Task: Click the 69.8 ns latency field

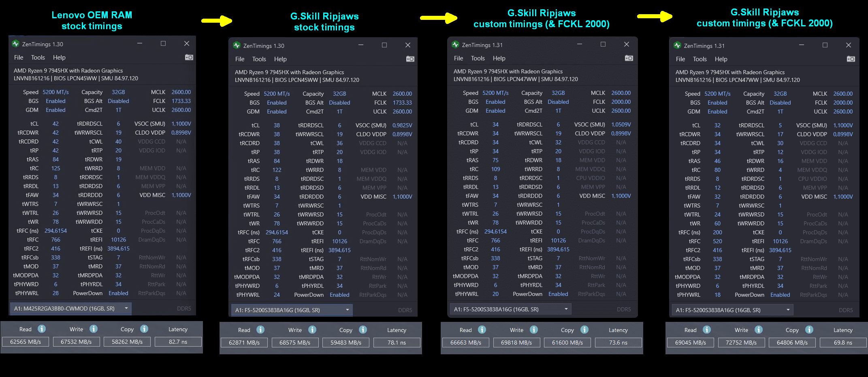Action: pos(843,343)
